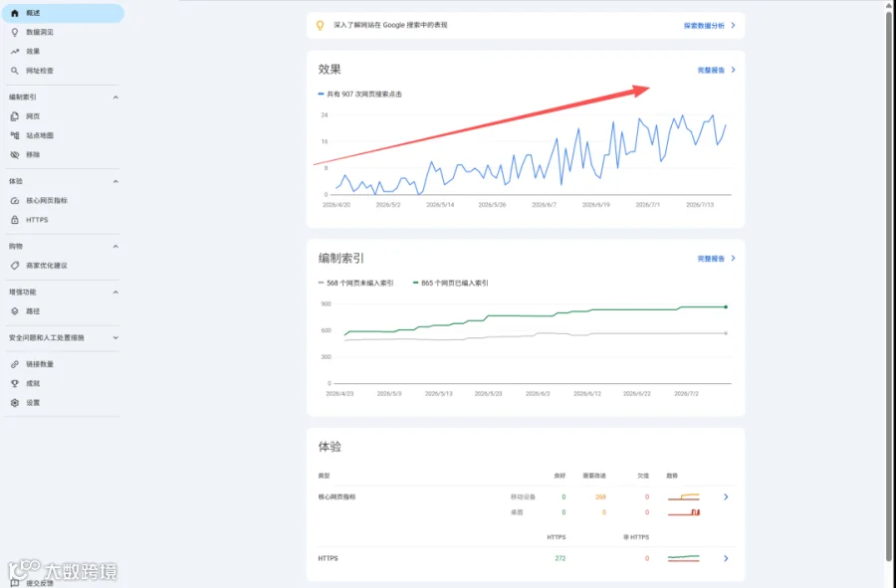The image size is (896, 588).
Task: Open 设置 gear icon in sidebar
Action: (x=15, y=403)
